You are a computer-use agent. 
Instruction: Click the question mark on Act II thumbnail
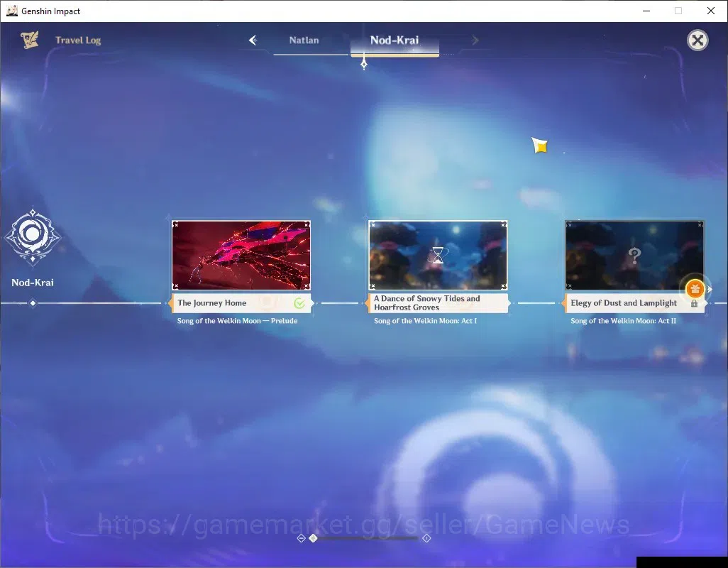(x=634, y=256)
